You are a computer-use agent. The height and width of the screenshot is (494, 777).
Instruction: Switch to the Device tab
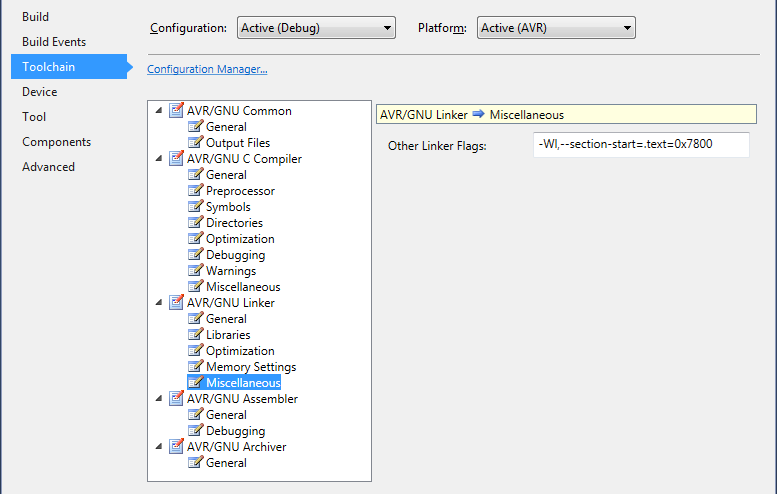click(40, 92)
